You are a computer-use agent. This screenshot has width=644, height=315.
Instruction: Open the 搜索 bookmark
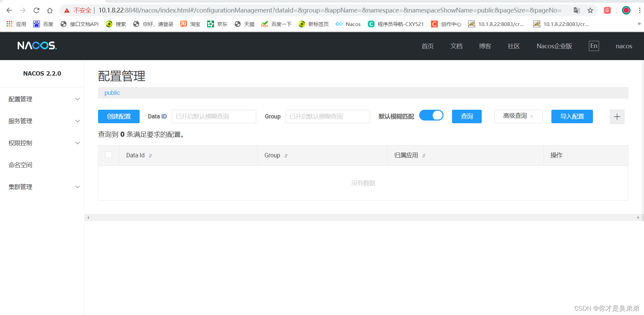(x=116, y=24)
